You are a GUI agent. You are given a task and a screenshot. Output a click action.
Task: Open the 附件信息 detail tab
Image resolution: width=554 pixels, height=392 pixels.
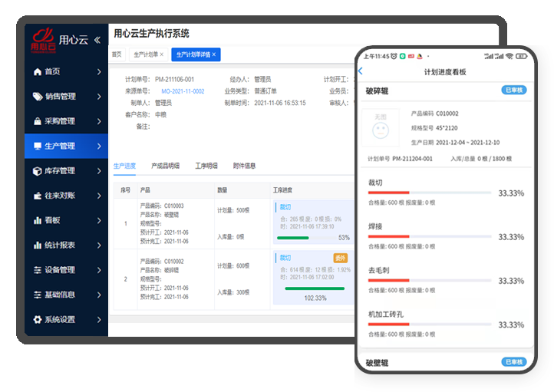244,166
